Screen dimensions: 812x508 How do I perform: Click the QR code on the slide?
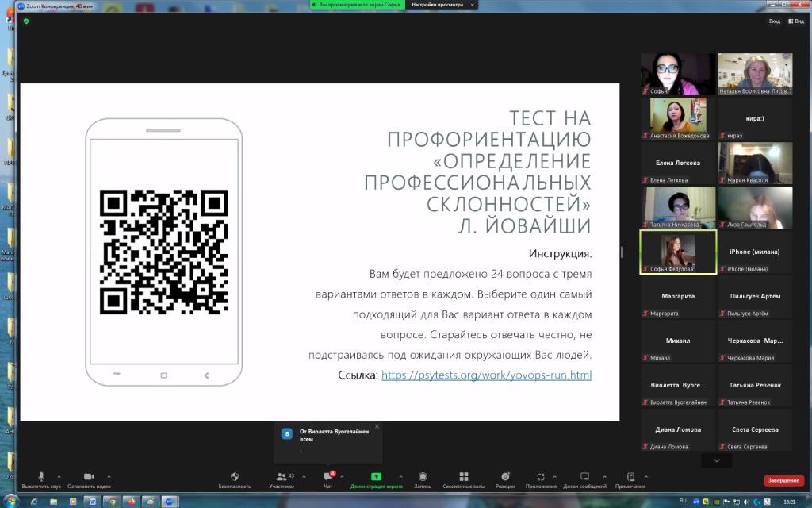pyautogui.click(x=163, y=252)
